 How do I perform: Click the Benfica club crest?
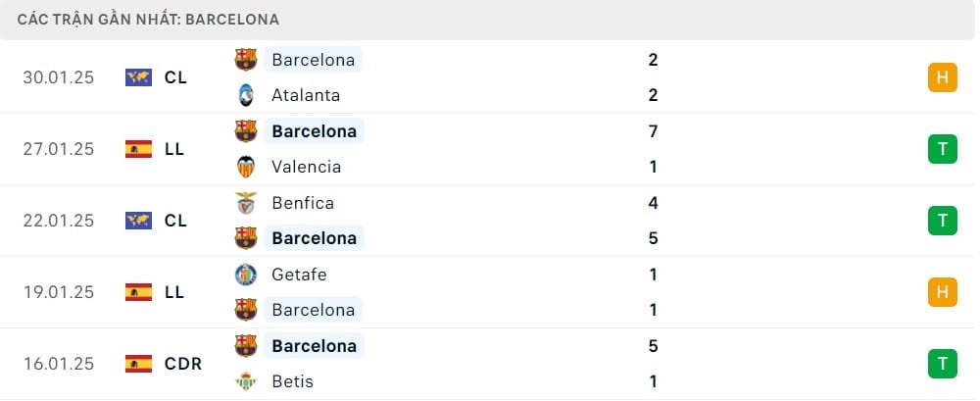(245, 203)
